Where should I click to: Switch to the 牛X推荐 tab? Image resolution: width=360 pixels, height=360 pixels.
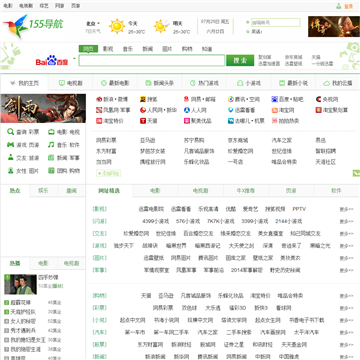(246, 191)
